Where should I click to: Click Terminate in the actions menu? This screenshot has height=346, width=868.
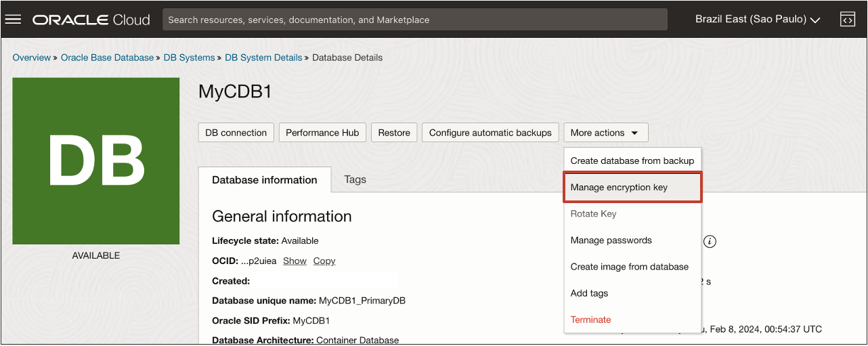pos(591,320)
